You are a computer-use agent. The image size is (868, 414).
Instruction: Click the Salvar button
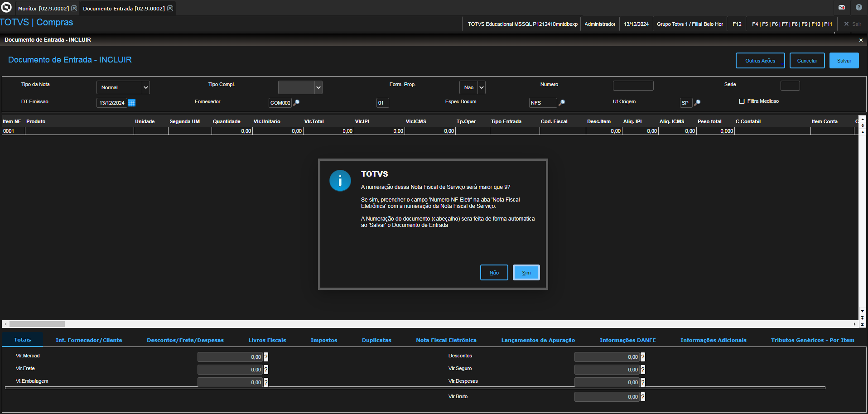[844, 61]
